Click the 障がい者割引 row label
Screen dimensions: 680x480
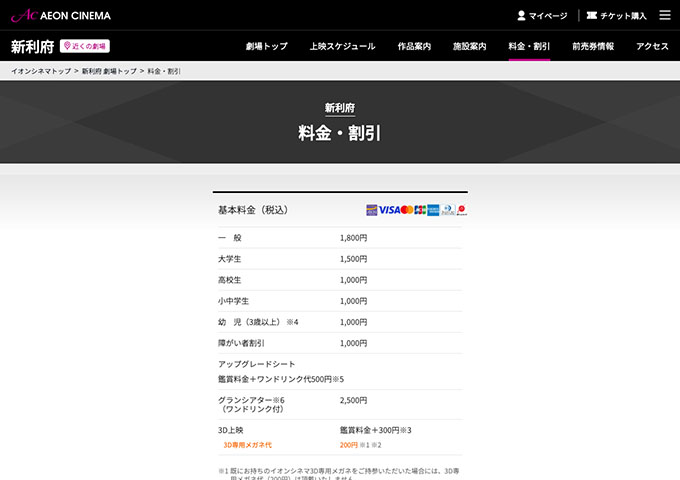pyautogui.click(x=241, y=343)
